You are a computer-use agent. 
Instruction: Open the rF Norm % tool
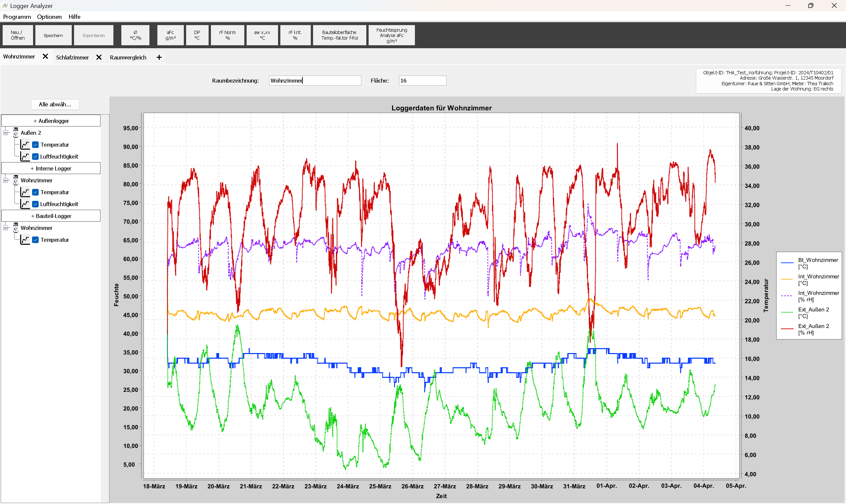227,35
